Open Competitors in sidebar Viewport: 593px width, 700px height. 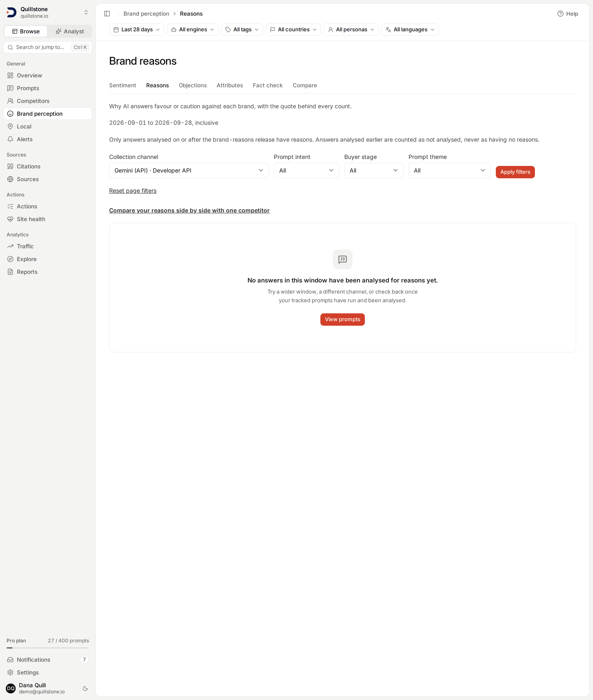(48, 101)
